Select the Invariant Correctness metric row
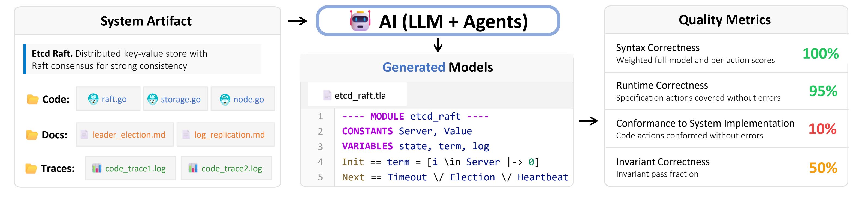The image size is (868, 215). (726, 168)
